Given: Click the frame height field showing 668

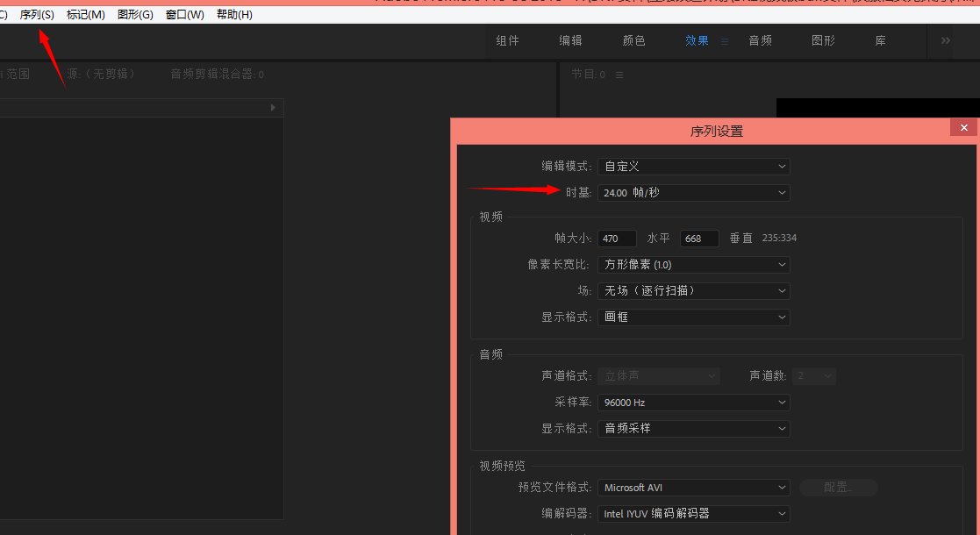Looking at the screenshot, I should pyautogui.click(x=699, y=239).
